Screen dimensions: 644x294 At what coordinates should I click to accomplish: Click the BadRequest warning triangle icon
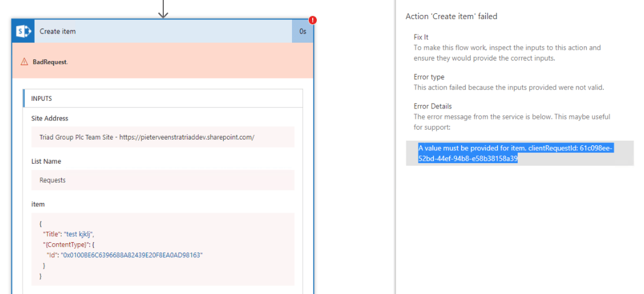point(24,62)
